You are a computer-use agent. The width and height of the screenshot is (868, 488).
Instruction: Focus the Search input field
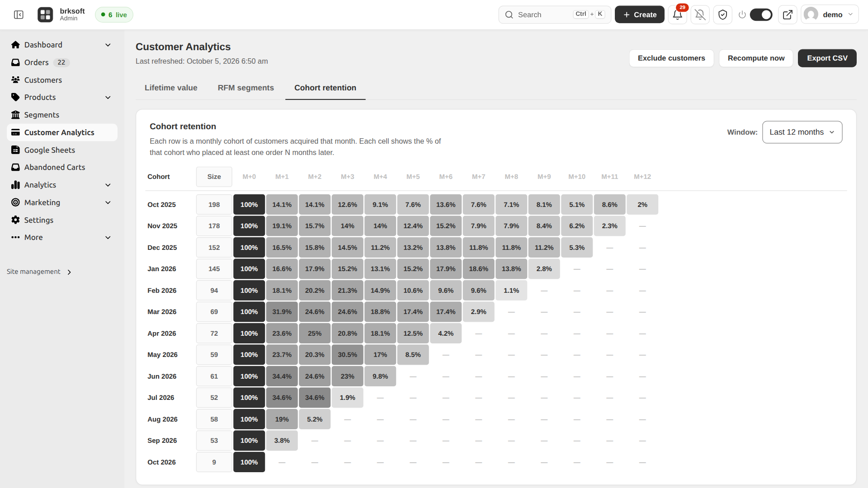554,15
